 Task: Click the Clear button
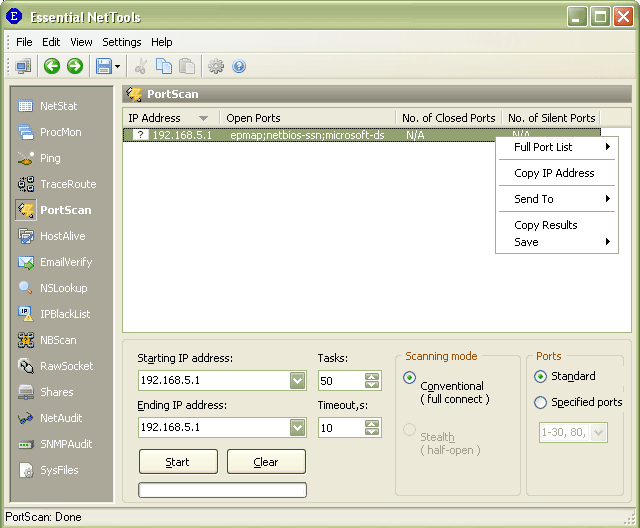pos(266,462)
